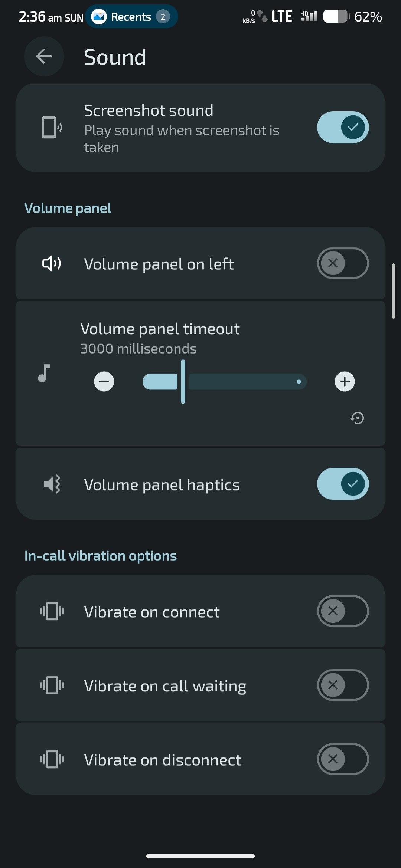Disable the Screenshot sound toggle
This screenshot has width=401, height=868.
(x=343, y=127)
